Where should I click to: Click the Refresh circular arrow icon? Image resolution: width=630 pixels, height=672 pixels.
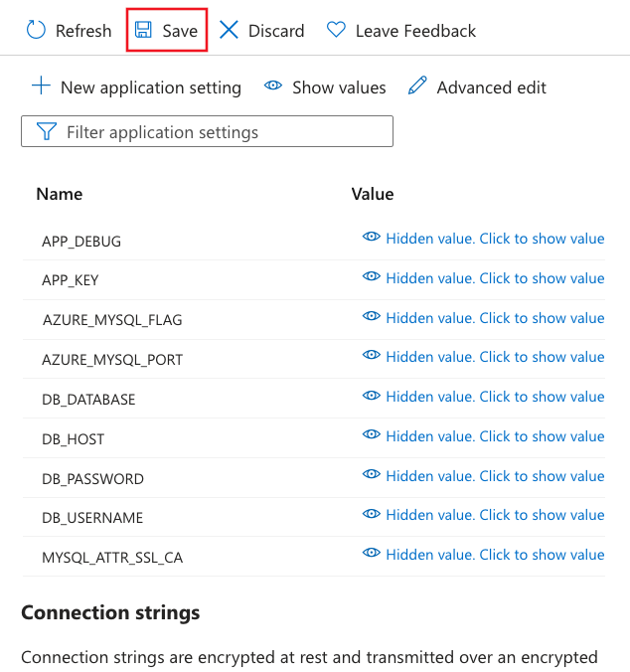[x=36, y=31]
